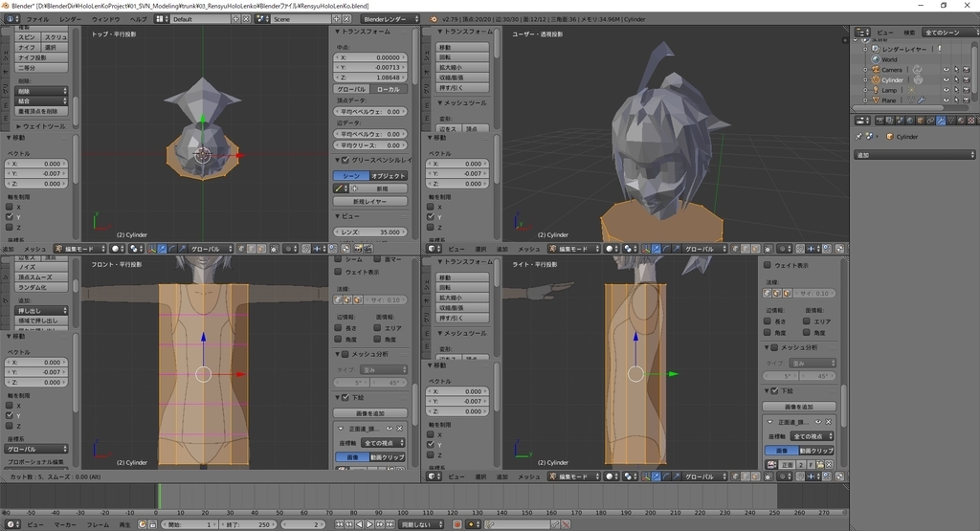Open 編集モード dropdown in top view header

80,249
